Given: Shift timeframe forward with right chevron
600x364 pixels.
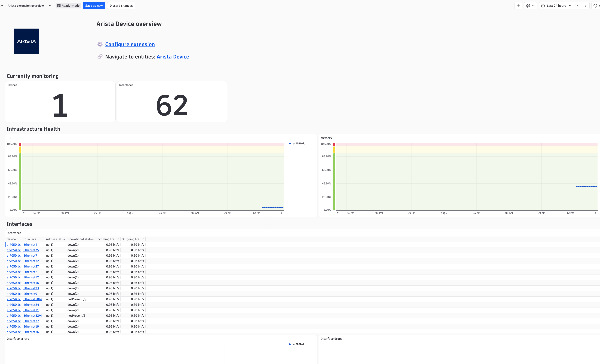Looking at the screenshot, I should tap(586, 6).
